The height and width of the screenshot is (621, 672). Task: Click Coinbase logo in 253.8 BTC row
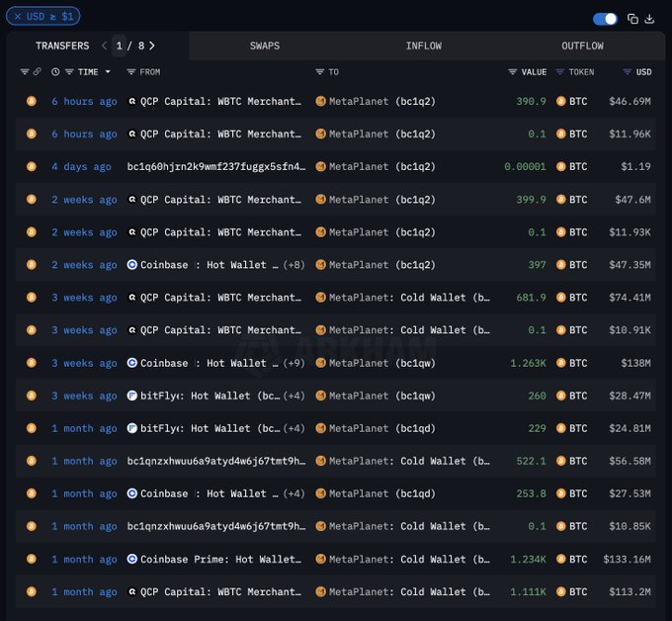pos(132,493)
